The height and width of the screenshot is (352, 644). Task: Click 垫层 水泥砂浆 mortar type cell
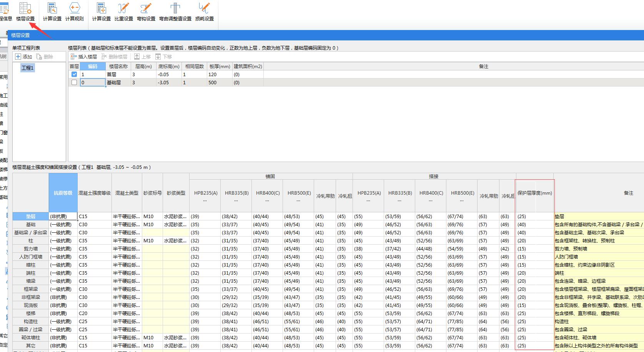click(x=176, y=216)
